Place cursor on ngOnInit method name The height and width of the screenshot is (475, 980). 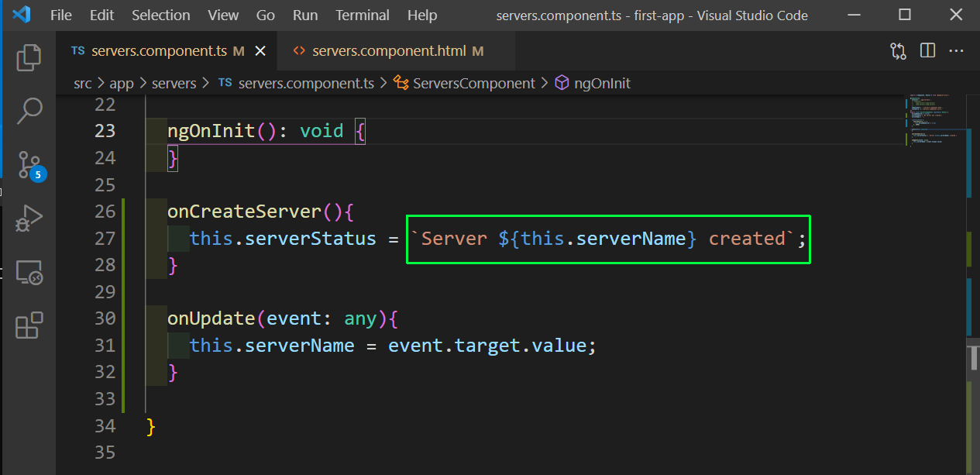[x=211, y=131]
